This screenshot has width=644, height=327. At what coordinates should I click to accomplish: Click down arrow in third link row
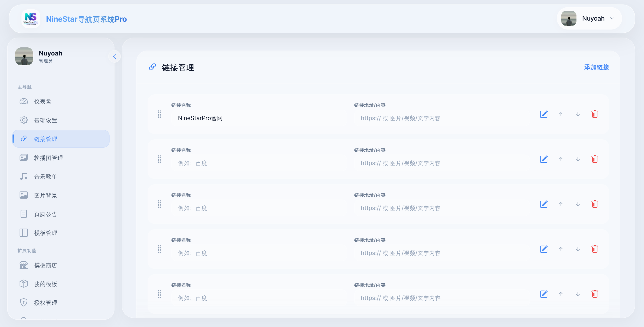578,204
